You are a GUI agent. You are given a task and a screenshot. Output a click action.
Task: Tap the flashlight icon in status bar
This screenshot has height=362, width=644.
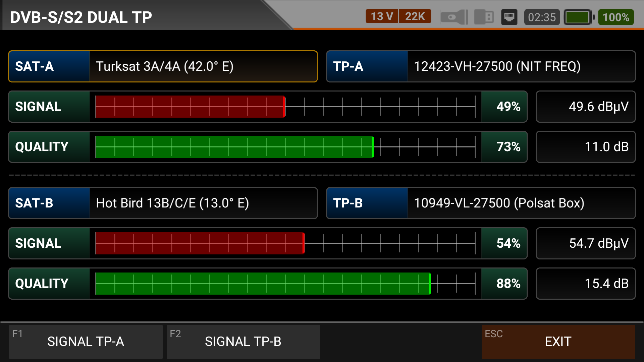click(454, 17)
